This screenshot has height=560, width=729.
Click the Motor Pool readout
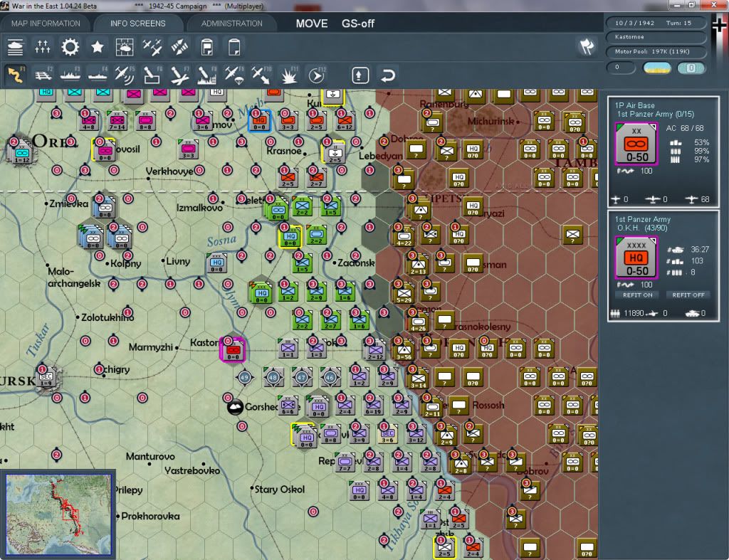coord(656,51)
